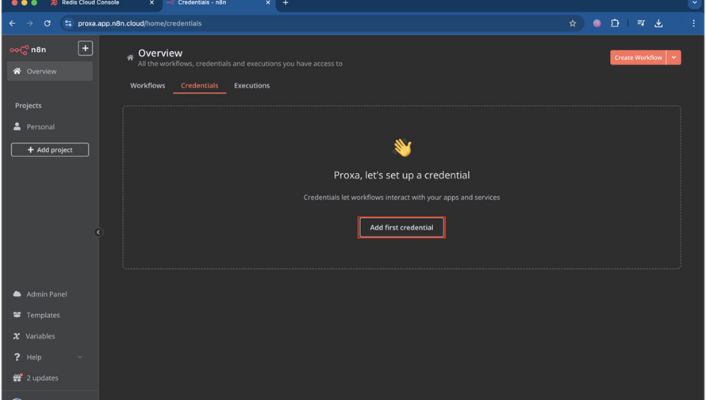The width and height of the screenshot is (706, 400).
Task: Click the Add project button
Action: pyautogui.click(x=49, y=150)
